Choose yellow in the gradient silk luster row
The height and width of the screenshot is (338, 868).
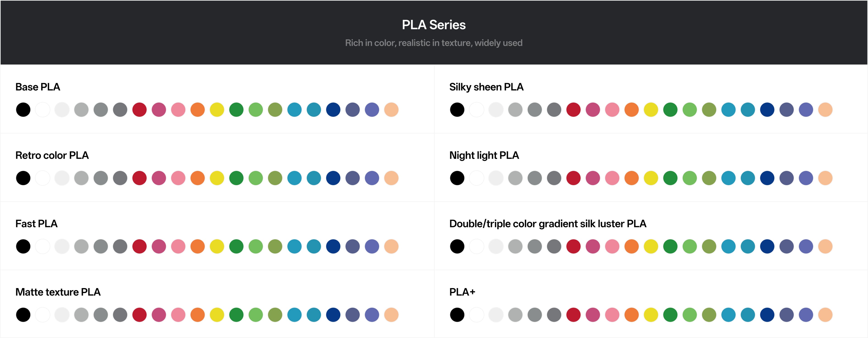tap(651, 246)
